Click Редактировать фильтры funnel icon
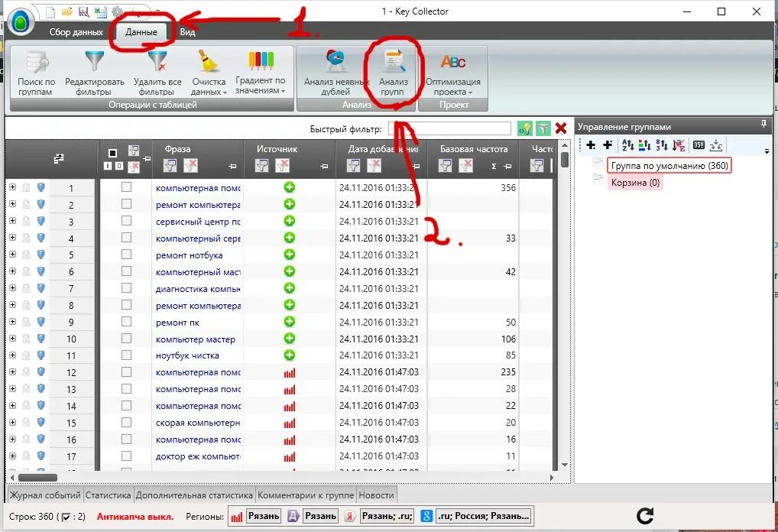Image resolution: width=778 pixels, height=532 pixels. [x=94, y=61]
